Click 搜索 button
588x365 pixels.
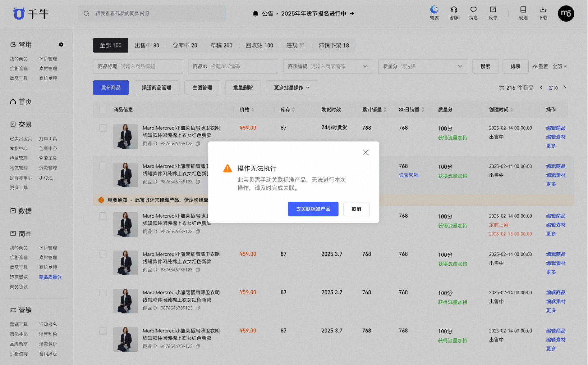tap(485, 66)
